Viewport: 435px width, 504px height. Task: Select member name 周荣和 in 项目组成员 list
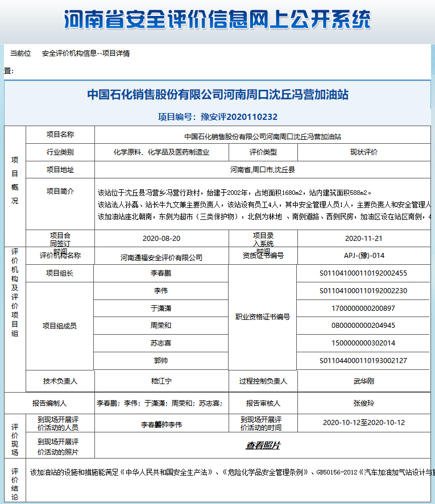pos(161,326)
